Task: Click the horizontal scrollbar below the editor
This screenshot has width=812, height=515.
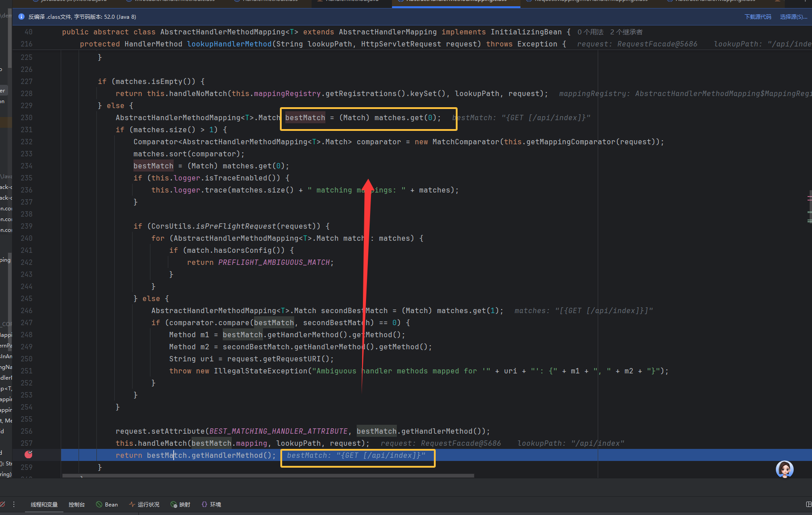Action: 268,476
